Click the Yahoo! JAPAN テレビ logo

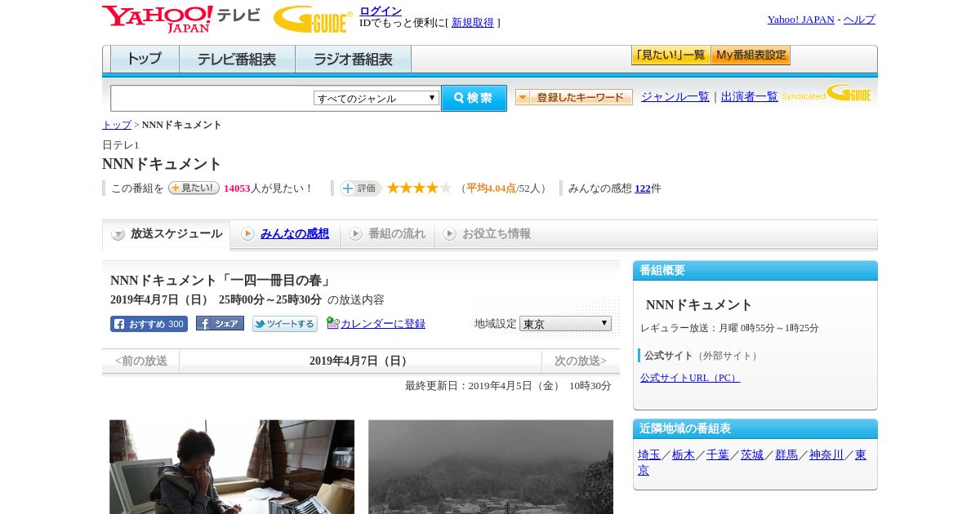pos(181,19)
